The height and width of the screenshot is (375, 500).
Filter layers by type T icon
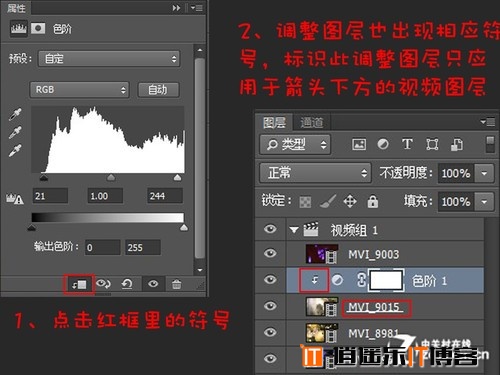407,144
